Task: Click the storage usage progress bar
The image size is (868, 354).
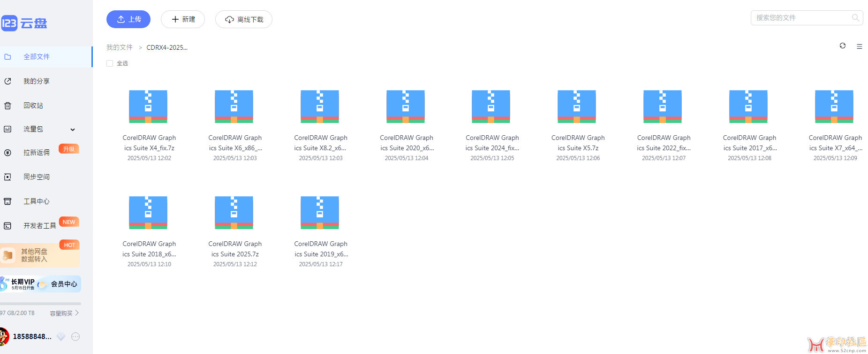Action: [40, 304]
